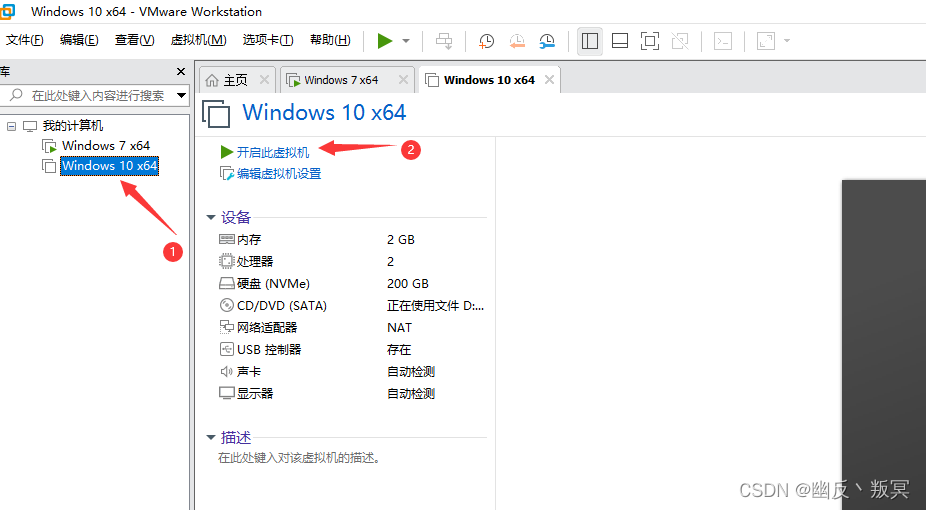
Task: Close the Windows 10 x64 tab
Action: click(x=549, y=80)
